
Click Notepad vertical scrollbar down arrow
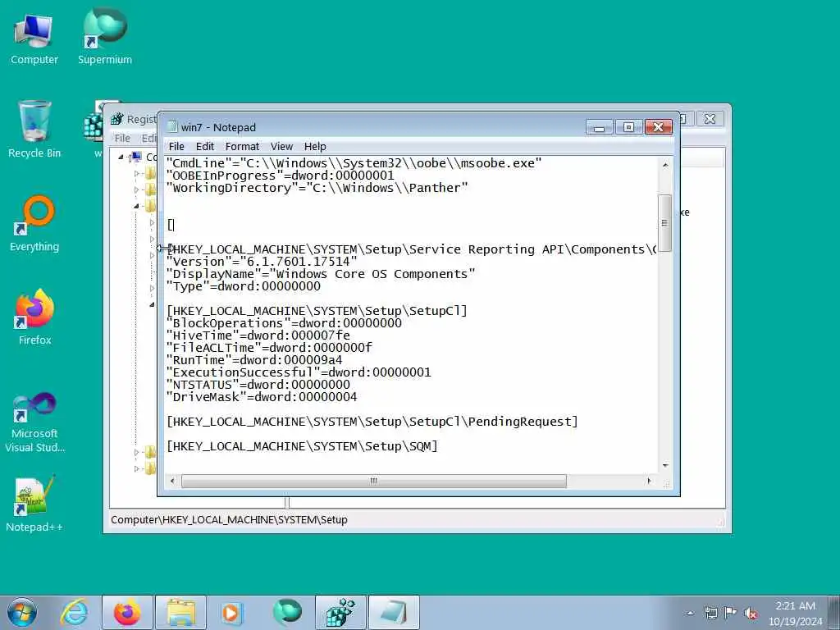[664, 466]
